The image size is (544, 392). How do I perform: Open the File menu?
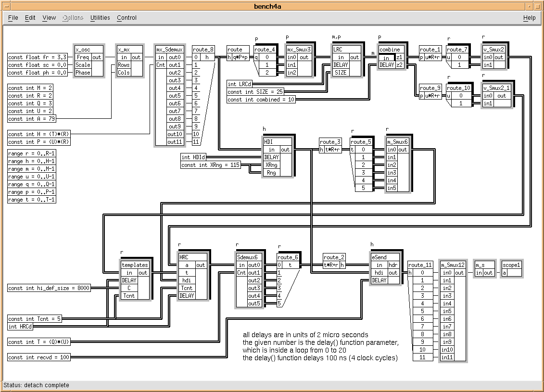pos(13,18)
